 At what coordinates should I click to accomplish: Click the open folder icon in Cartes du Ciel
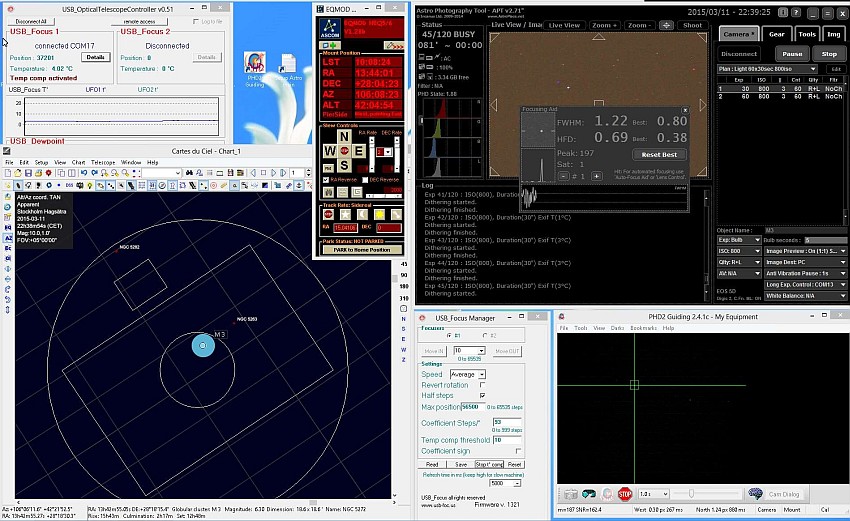coord(18,173)
